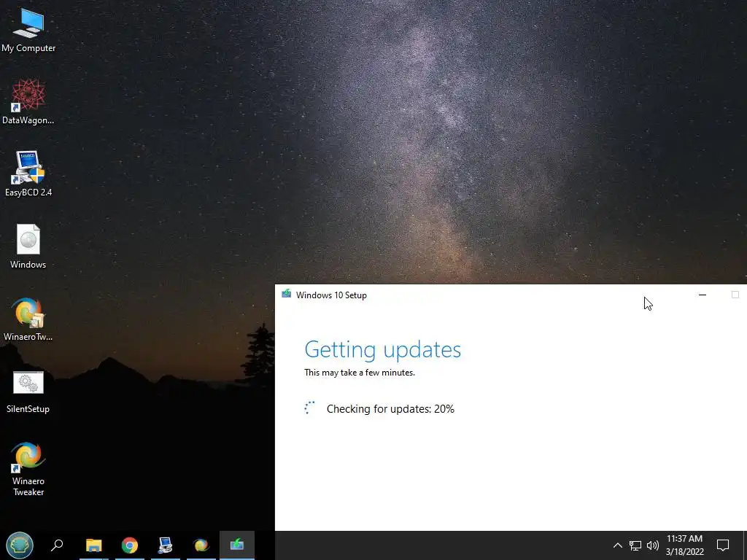Screen dimensions: 747x560
Task: Show hidden system tray icons
Action: pyautogui.click(x=617, y=545)
